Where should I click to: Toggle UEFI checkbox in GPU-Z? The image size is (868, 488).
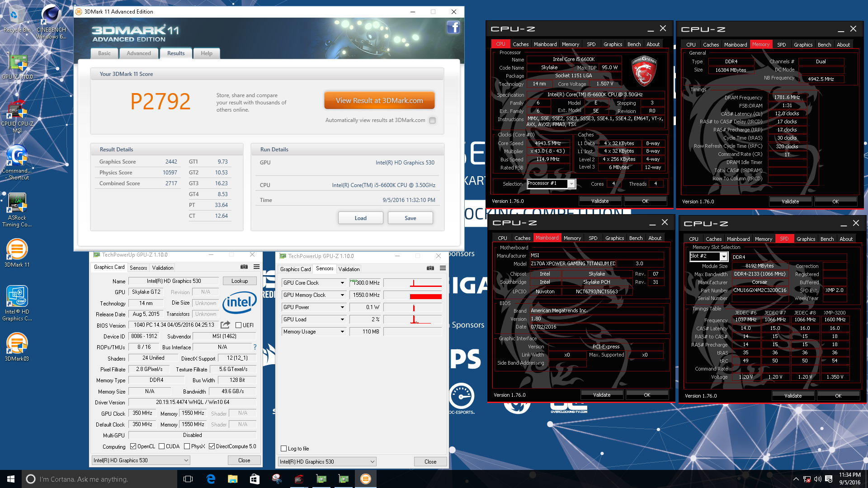pos(238,325)
